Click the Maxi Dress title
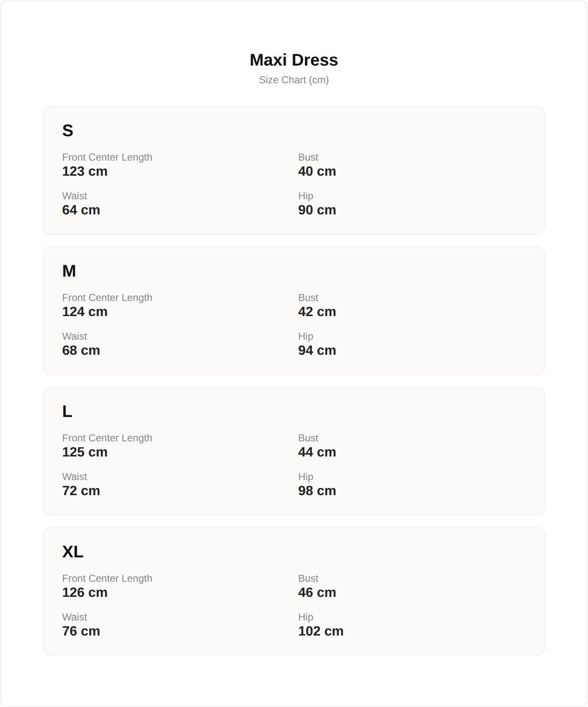The height and width of the screenshot is (707, 588). 294,60
